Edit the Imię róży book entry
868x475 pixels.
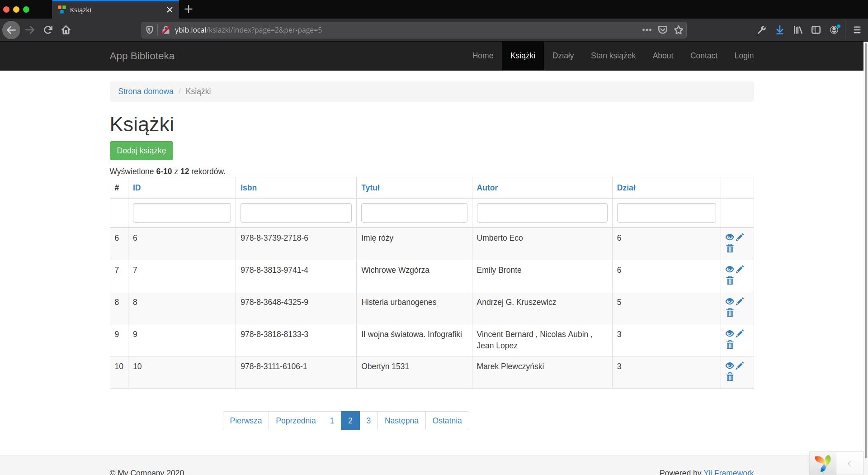[x=740, y=237]
